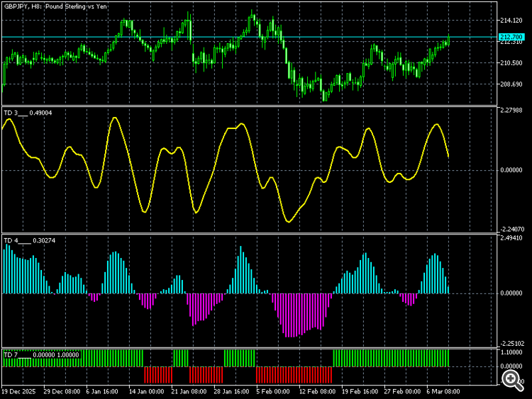Click the -2.25102 scale value in TD 4 pane
532x399 pixels.
coord(511,344)
